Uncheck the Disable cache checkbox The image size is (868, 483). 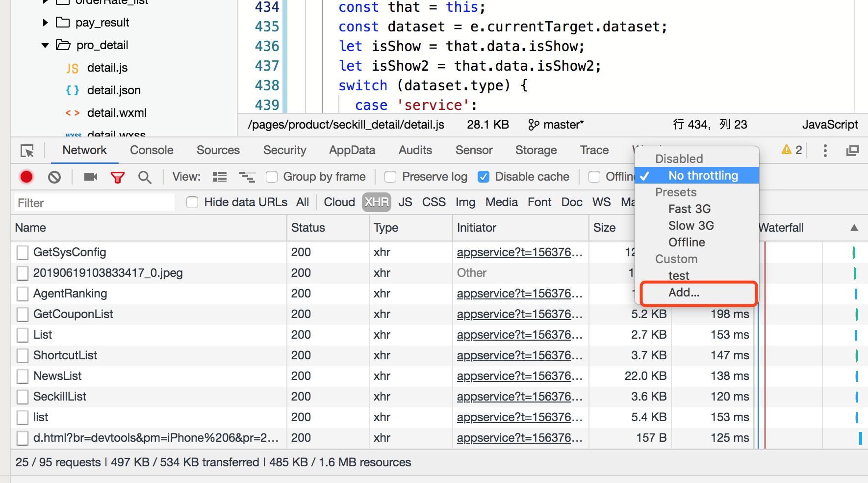point(484,177)
